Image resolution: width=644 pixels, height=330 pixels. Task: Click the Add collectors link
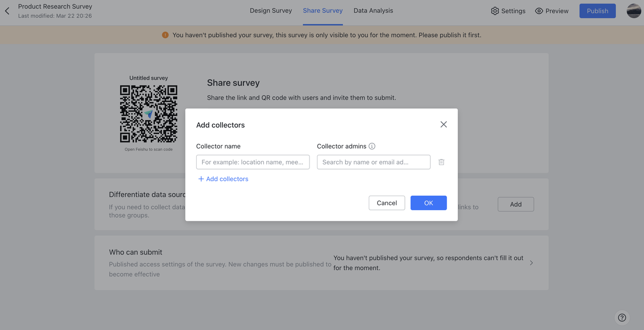tap(223, 179)
